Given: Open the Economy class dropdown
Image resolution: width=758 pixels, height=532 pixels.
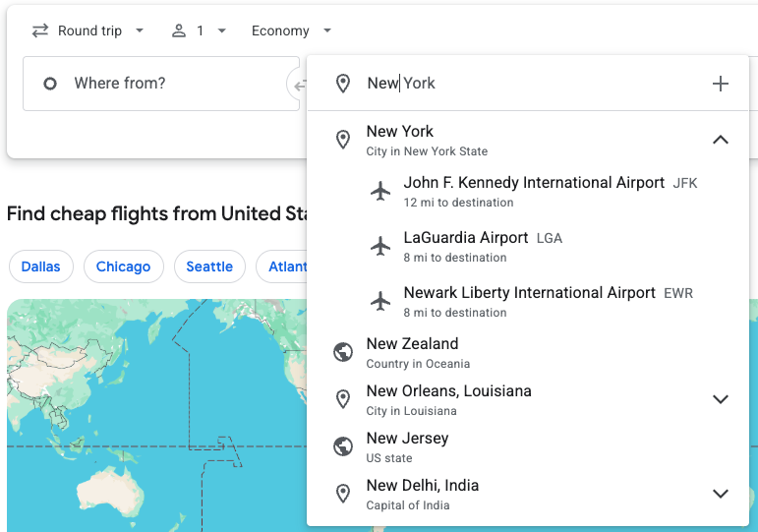Looking at the screenshot, I should (x=292, y=30).
